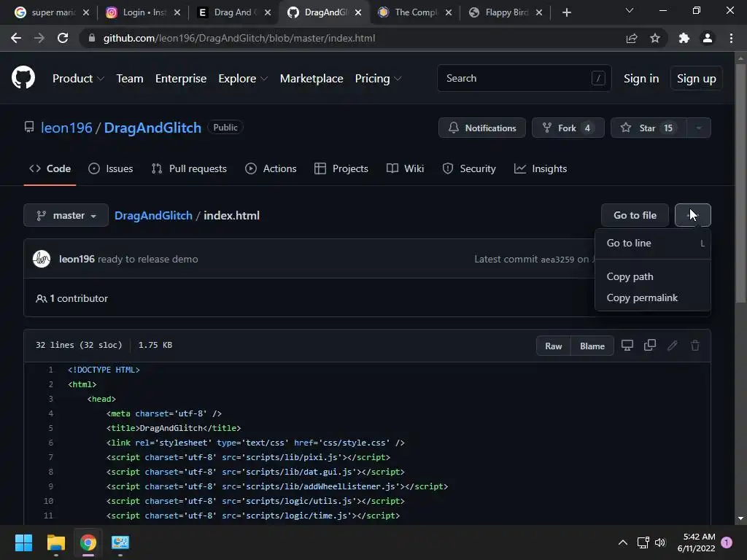
Task: Click the Sign in link
Action: (x=641, y=79)
